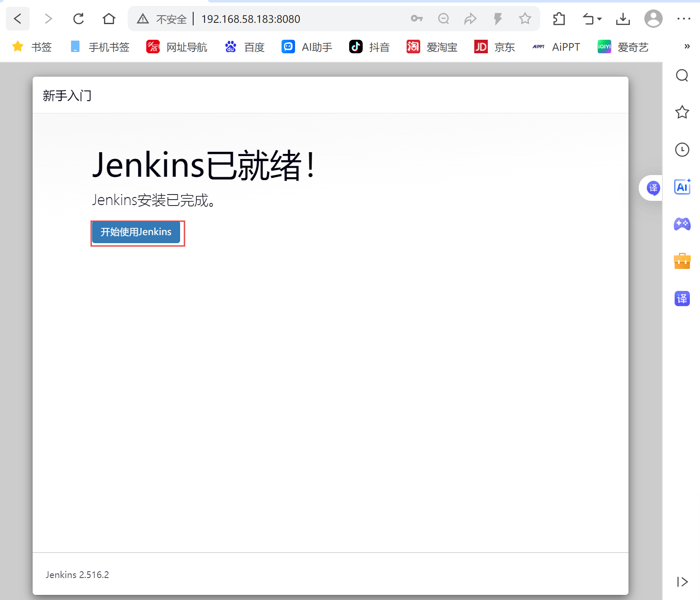Open the 手机书签 bookmark folder
This screenshot has height=600, width=700.
point(100,47)
